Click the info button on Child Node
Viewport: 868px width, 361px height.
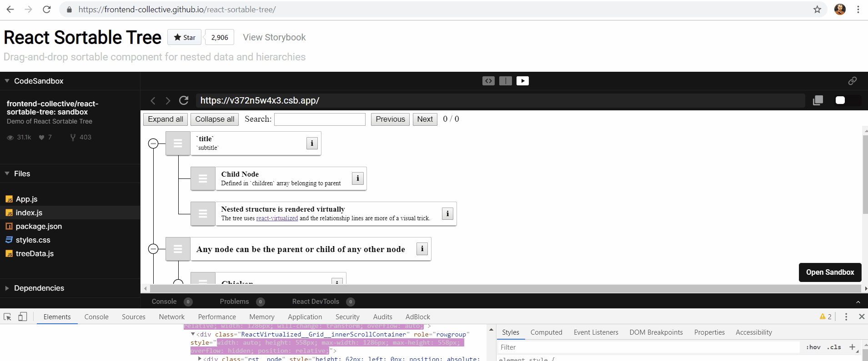point(358,178)
